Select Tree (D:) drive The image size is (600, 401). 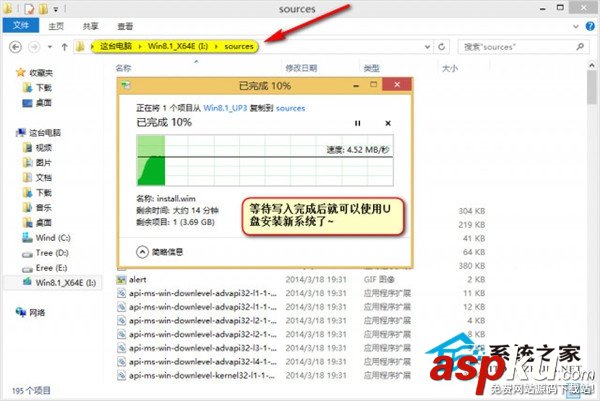pyautogui.click(x=45, y=253)
